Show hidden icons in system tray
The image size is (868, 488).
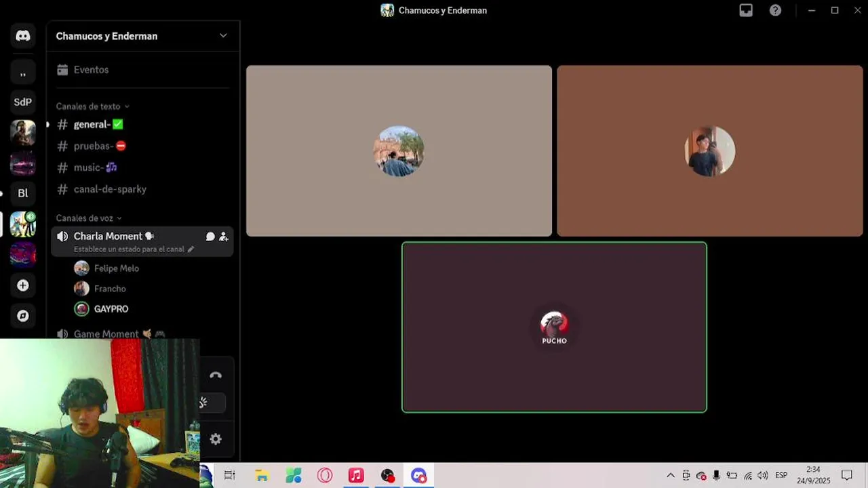[671, 475]
